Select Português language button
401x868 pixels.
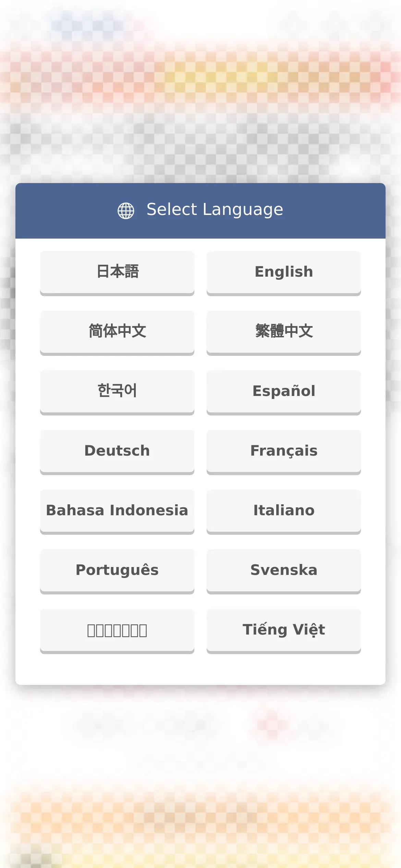click(x=117, y=571)
